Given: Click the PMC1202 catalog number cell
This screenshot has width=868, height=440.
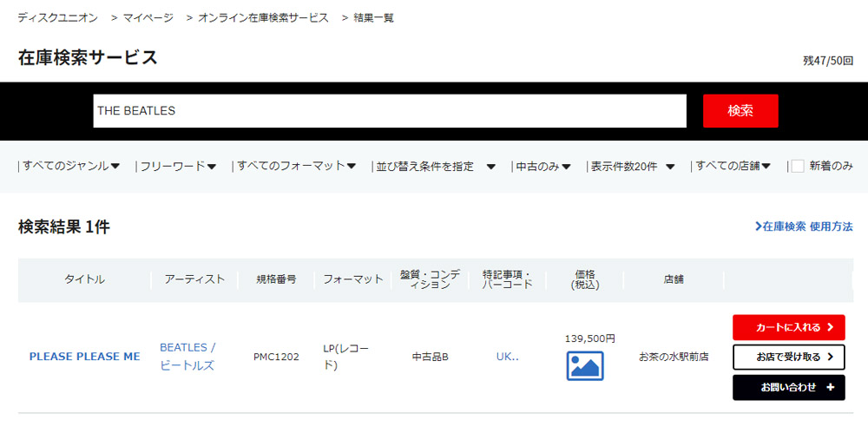Looking at the screenshot, I should click(x=276, y=357).
